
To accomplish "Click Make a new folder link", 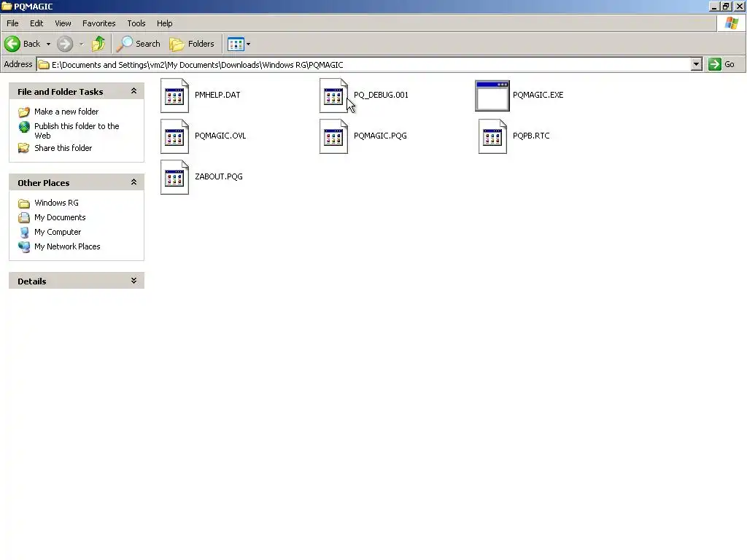I will pyautogui.click(x=66, y=112).
